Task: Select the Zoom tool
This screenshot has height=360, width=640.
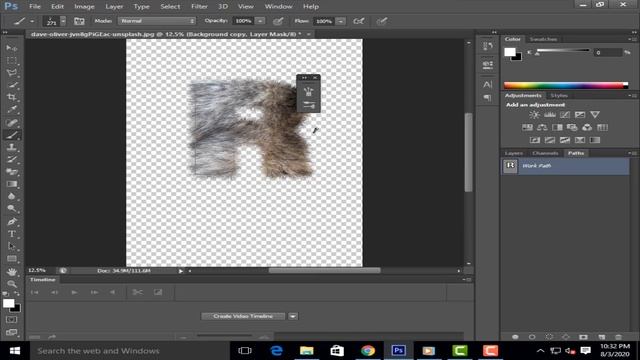Action: click(x=11, y=284)
